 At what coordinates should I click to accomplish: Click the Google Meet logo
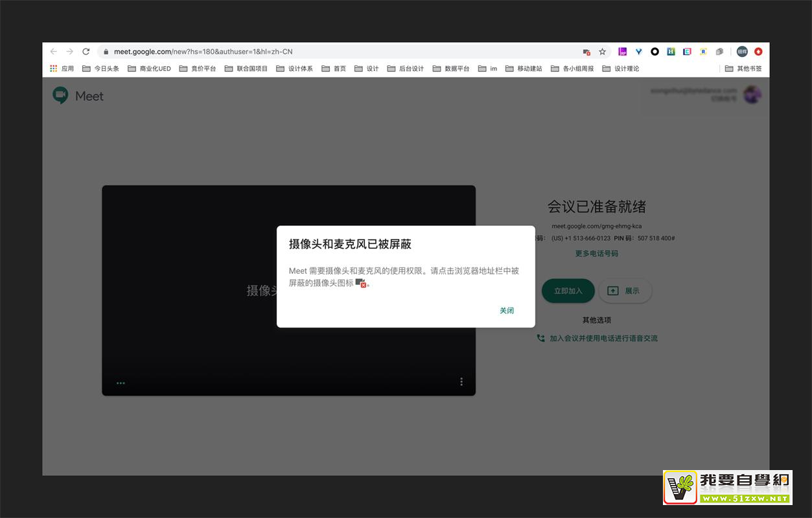pyautogui.click(x=78, y=96)
